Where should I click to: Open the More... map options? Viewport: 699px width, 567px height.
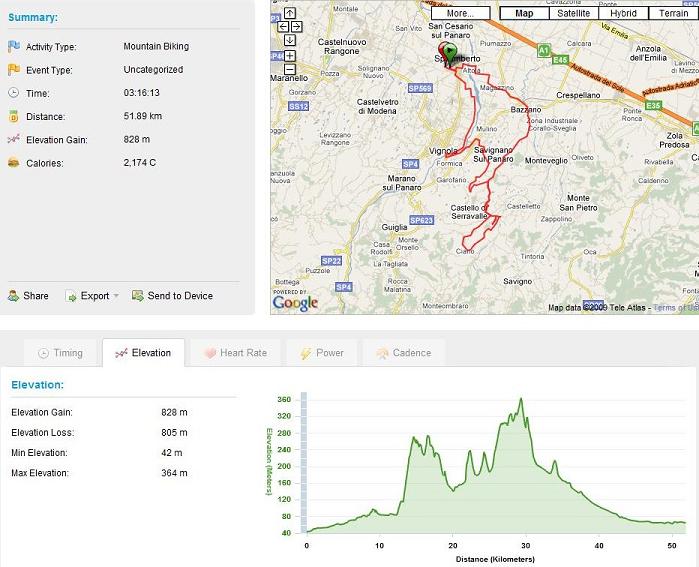point(459,13)
